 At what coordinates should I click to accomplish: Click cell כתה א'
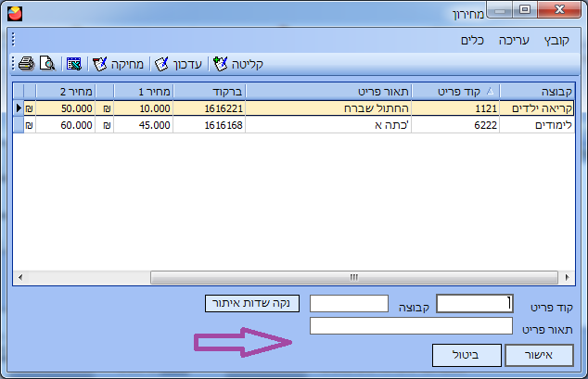(x=328, y=125)
